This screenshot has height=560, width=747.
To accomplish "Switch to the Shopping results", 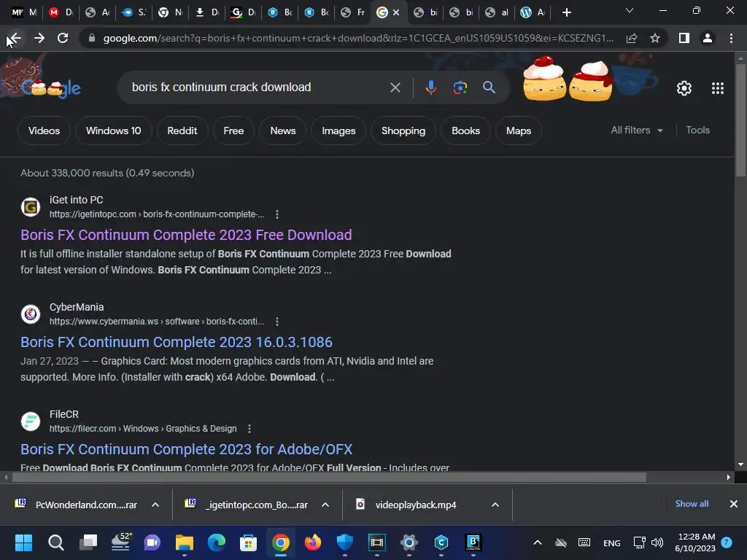I will coord(403,131).
